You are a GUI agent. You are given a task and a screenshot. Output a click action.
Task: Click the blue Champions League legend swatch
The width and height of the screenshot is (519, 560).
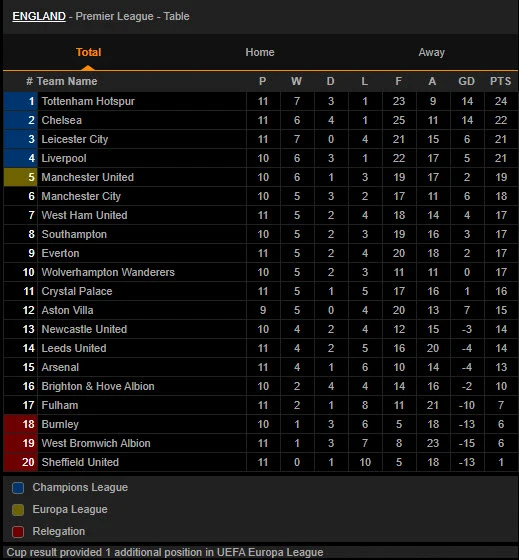point(18,488)
